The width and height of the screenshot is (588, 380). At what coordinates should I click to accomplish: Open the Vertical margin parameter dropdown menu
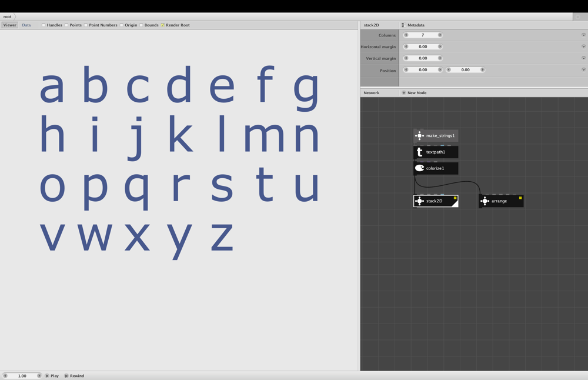pos(583,58)
